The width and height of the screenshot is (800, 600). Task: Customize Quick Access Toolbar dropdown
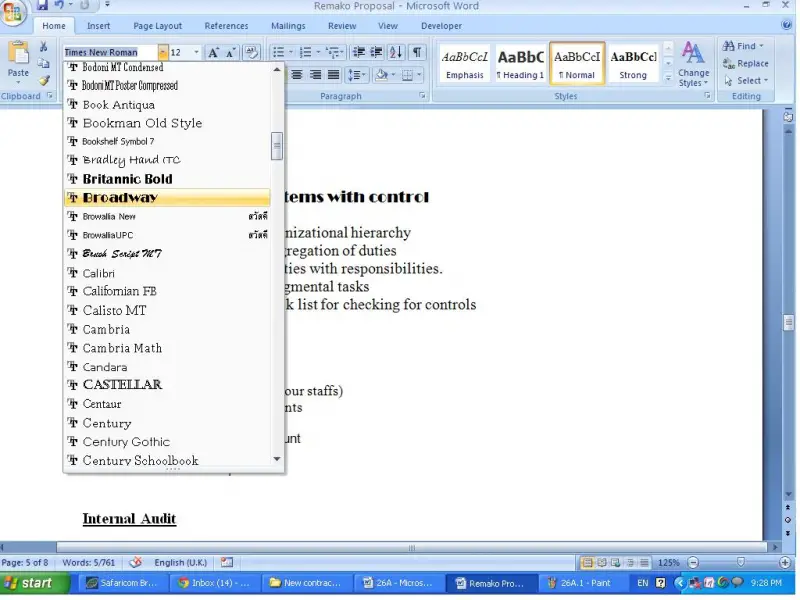click(108, 5)
